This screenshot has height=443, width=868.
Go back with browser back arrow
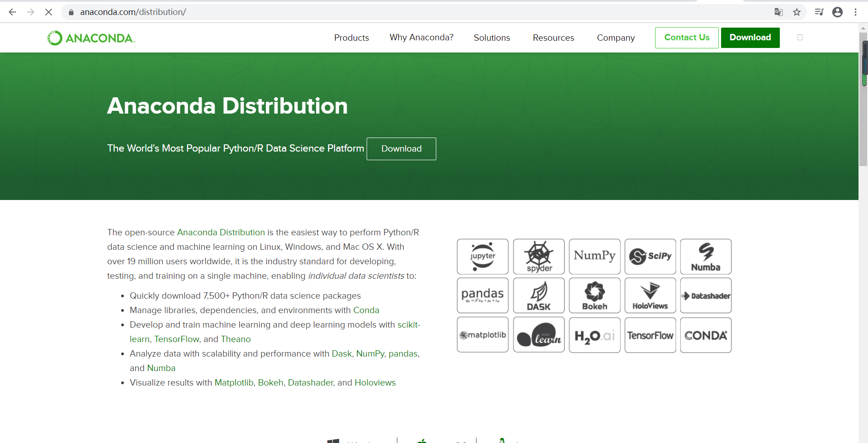click(12, 12)
